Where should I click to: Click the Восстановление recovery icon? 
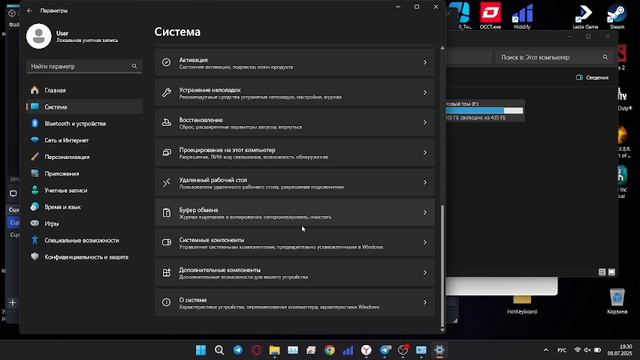[x=166, y=122]
